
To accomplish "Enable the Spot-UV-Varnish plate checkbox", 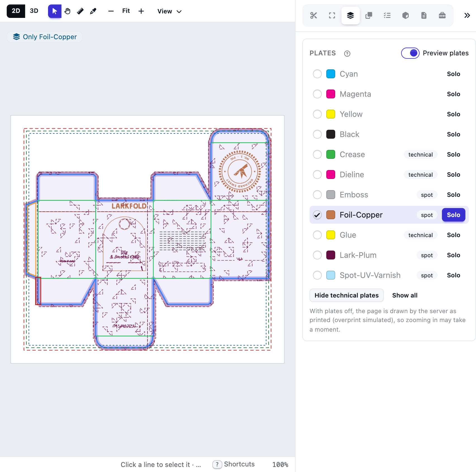I will click(x=317, y=275).
